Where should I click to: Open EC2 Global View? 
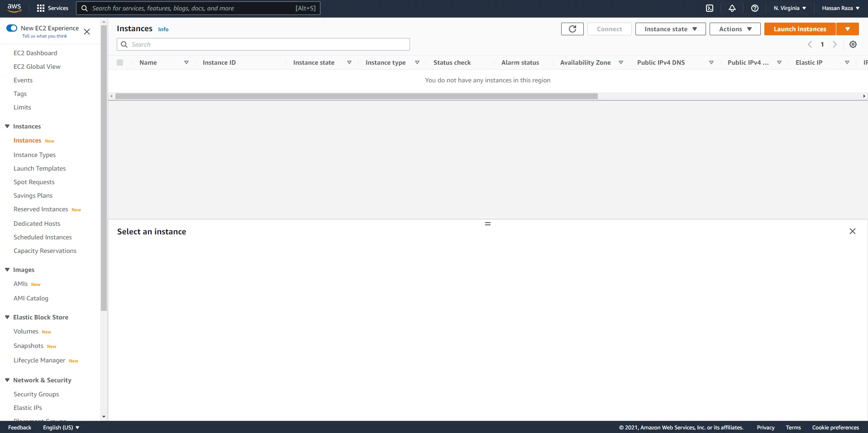pyautogui.click(x=37, y=67)
